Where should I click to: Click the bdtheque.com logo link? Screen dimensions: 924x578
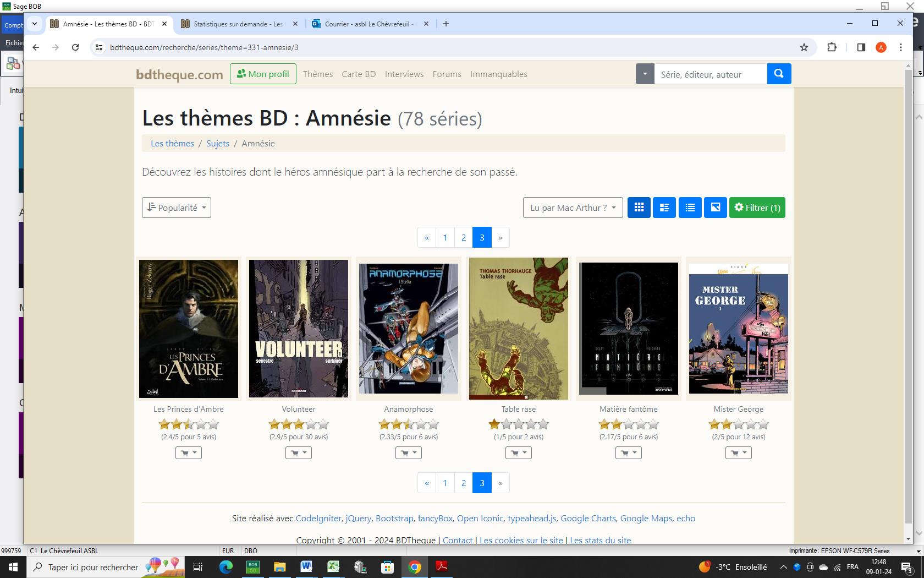tap(179, 74)
